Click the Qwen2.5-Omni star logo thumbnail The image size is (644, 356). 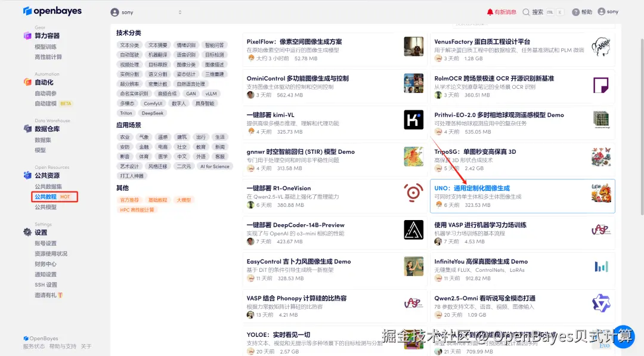(601, 303)
